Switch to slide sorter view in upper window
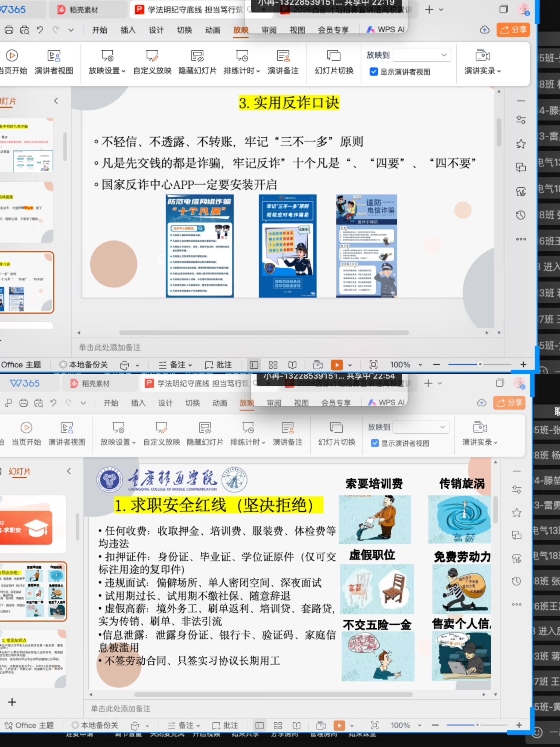 pos(273,365)
